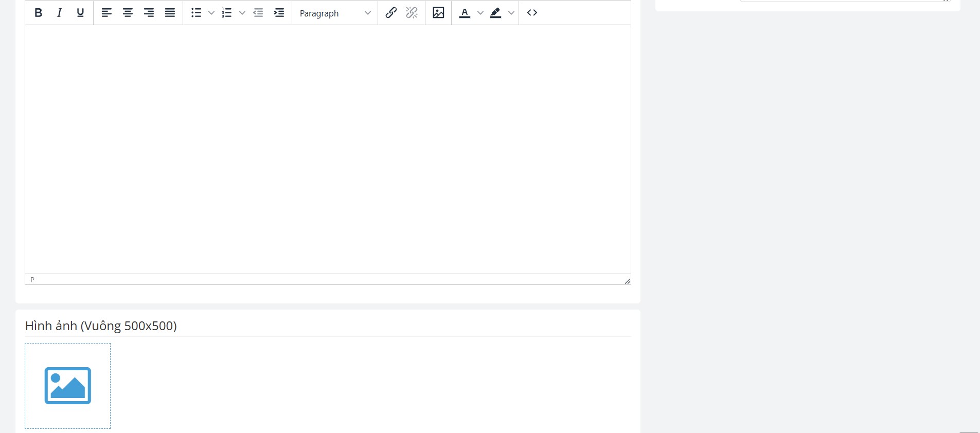Justify the text
980x433 pixels.
[170, 13]
